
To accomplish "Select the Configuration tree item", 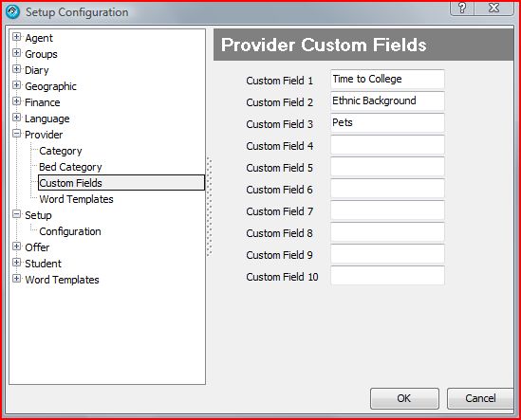I will 70,231.
